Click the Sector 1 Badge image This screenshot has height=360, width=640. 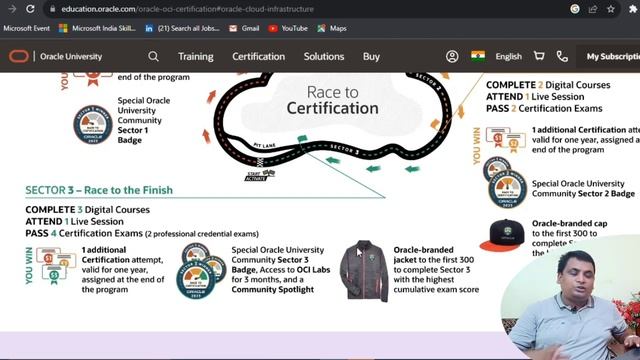click(93, 124)
